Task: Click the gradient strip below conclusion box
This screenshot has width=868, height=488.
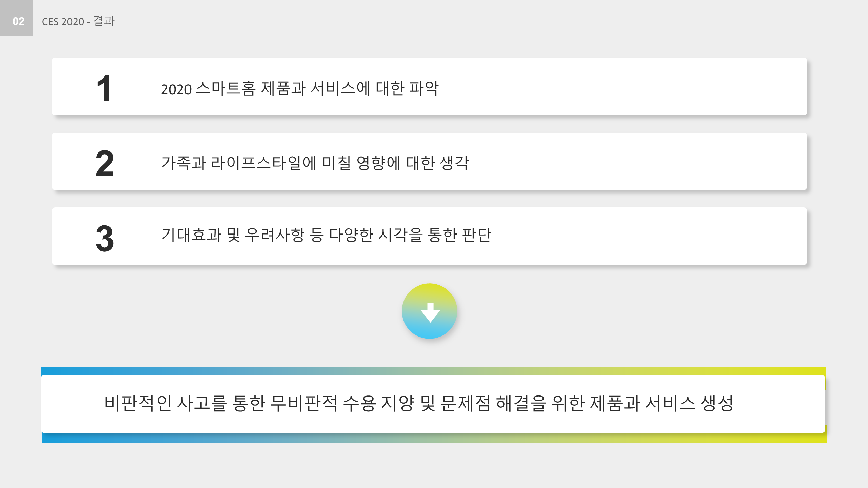Action: (x=434, y=438)
